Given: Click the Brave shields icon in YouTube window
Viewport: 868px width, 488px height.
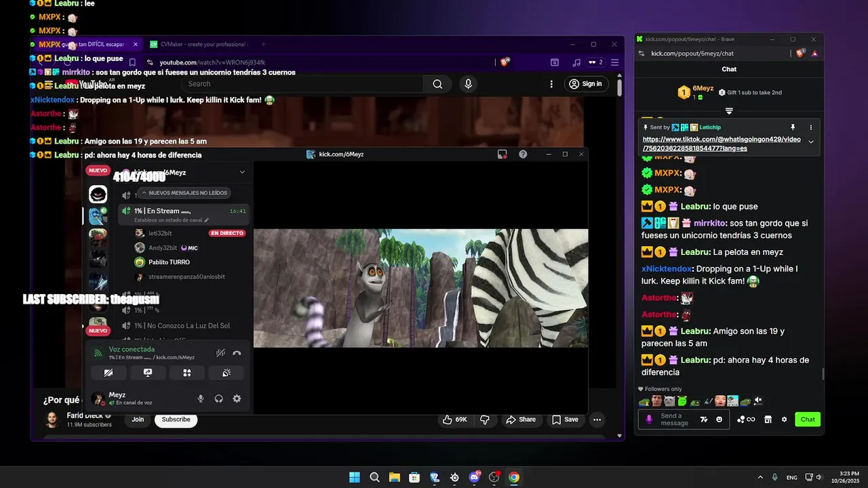Looking at the screenshot, I should coord(505,62).
